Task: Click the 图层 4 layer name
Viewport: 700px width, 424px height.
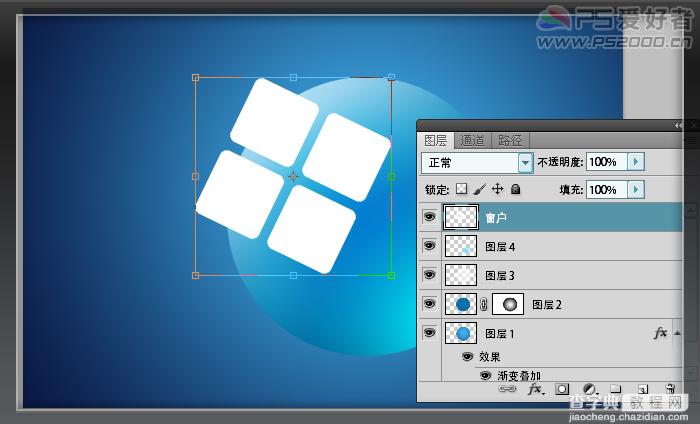Action: coord(500,247)
